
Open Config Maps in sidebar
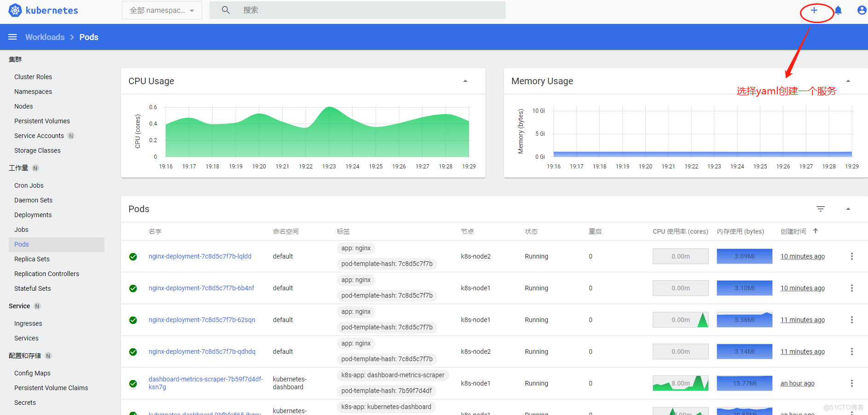(x=32, y=373)
